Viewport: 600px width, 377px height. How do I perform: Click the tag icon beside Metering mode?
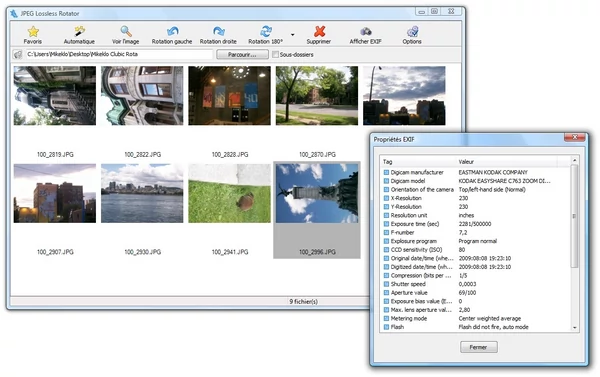[386, 318]
